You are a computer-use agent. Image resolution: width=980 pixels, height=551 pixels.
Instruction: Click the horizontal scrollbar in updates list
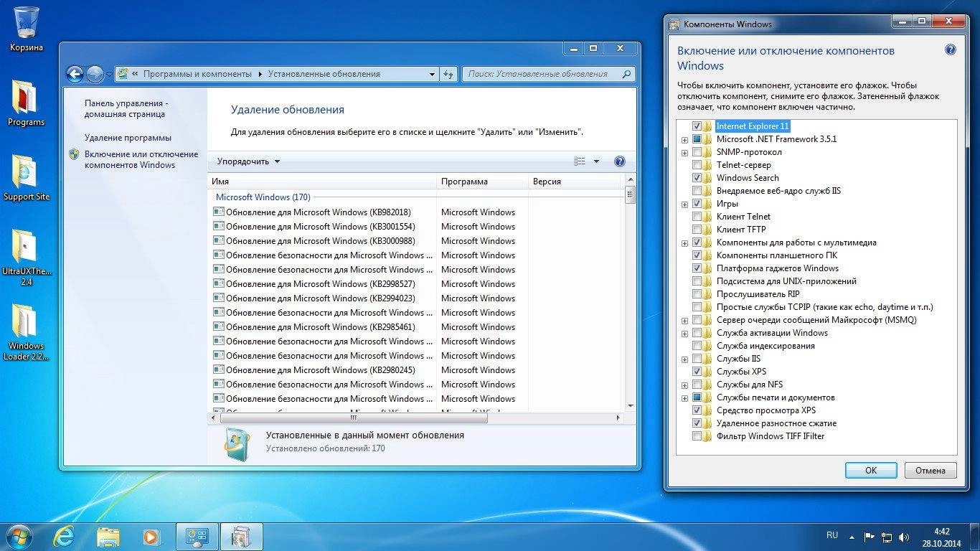[353, 417]
